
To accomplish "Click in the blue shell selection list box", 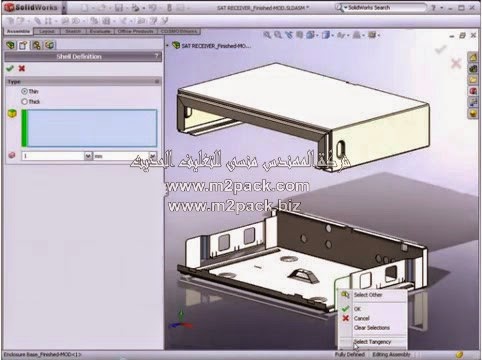I will [x=89, y=128].
